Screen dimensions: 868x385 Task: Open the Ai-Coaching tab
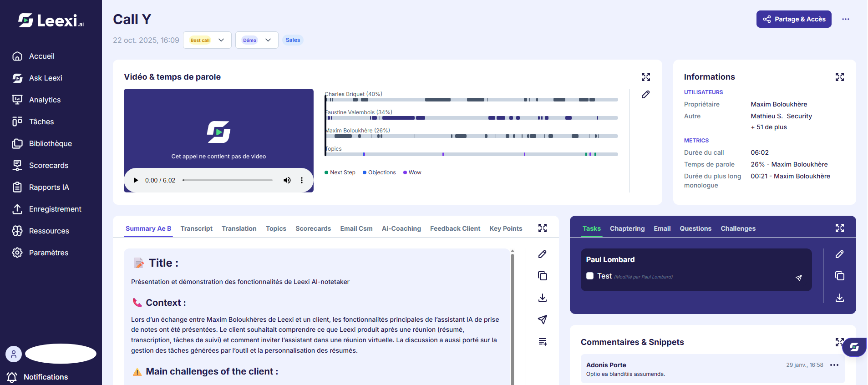pyautogui.click(x=401, y=228)
